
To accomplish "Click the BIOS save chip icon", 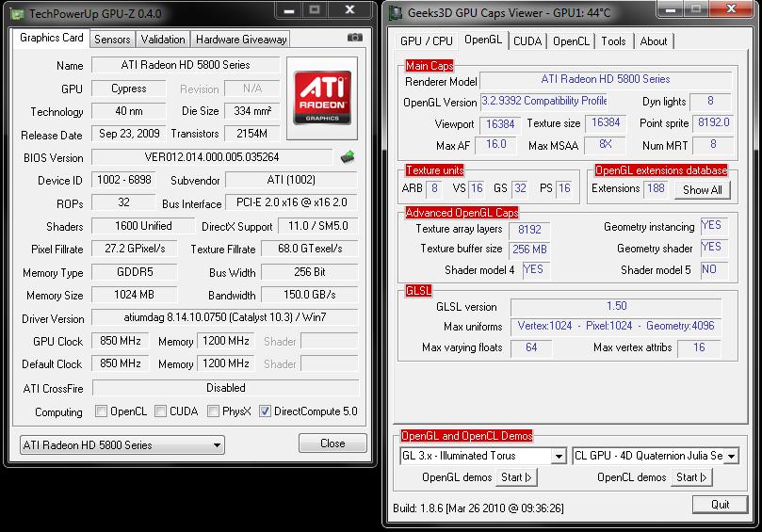I will [348, 157].
